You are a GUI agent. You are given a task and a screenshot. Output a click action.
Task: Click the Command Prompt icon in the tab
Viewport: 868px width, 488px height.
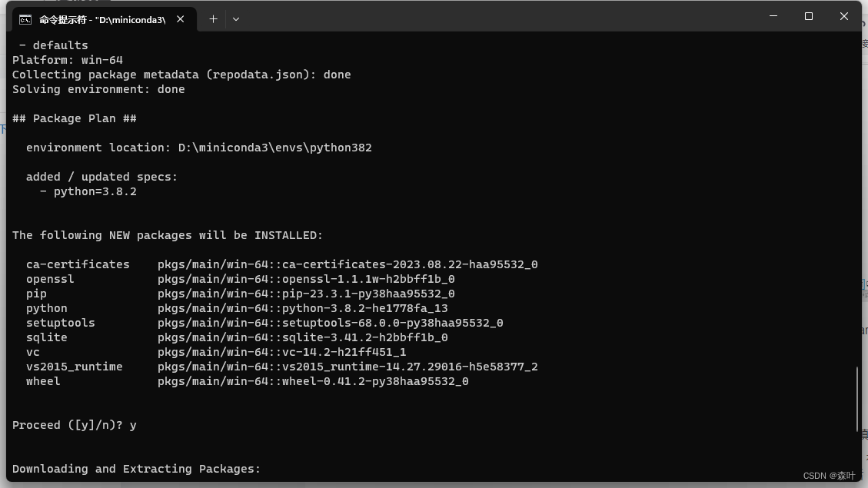pyautogui.click(x=26, y=19)
